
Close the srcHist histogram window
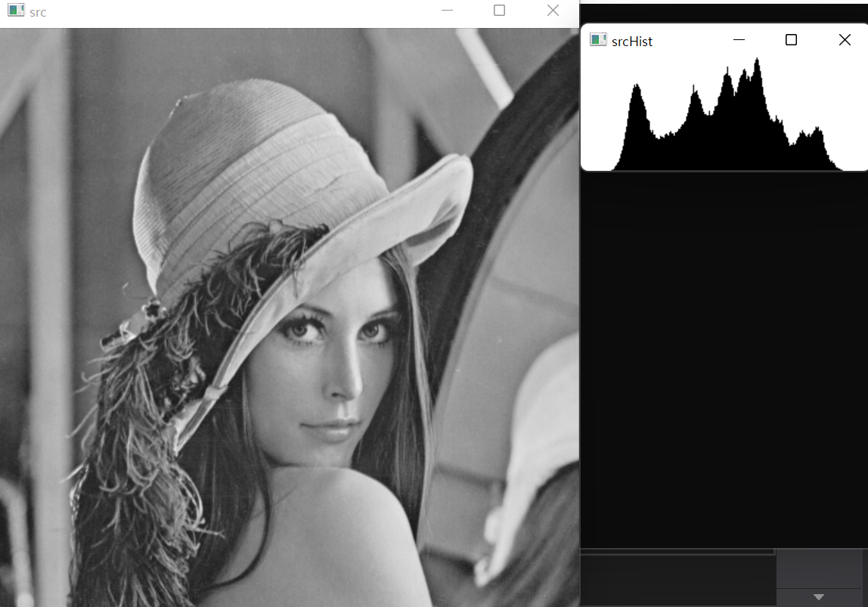(845, 40)
